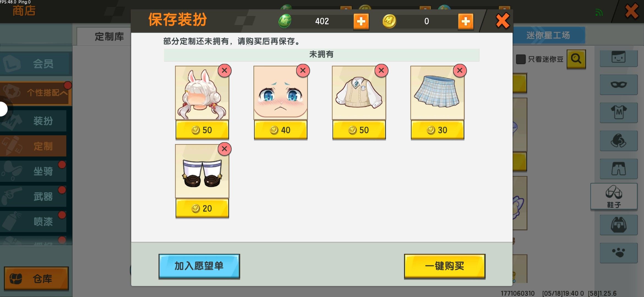Click the 一键购买 button
This screenshot has width=644, height=297.
click(444, 266)
